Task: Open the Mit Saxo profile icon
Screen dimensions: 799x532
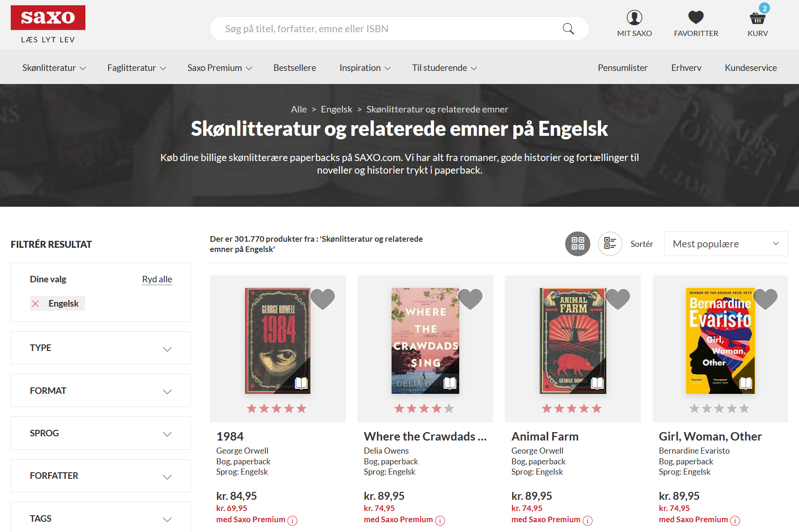Action: click(x=634, y=18)
